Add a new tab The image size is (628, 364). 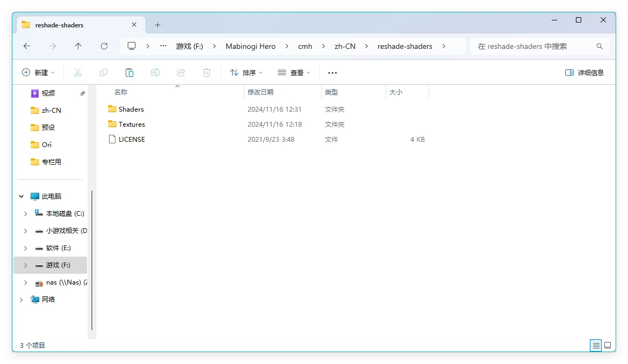click(x=158, y=25)
